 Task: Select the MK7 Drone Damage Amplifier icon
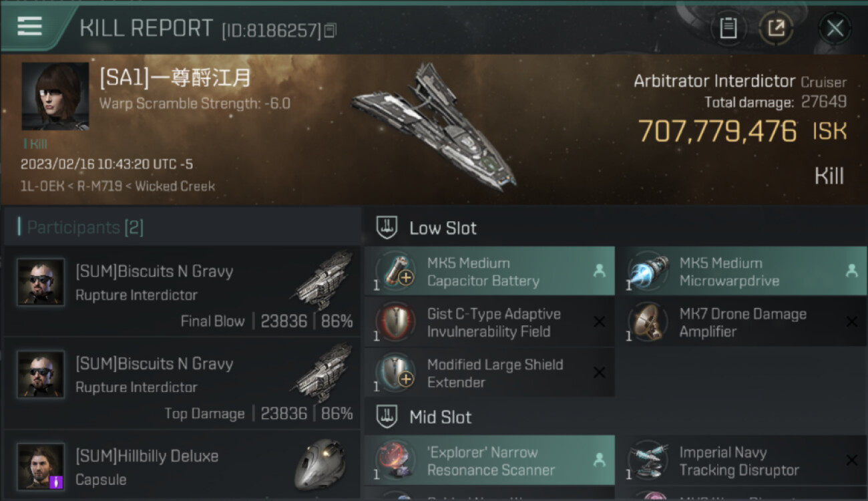648,323
